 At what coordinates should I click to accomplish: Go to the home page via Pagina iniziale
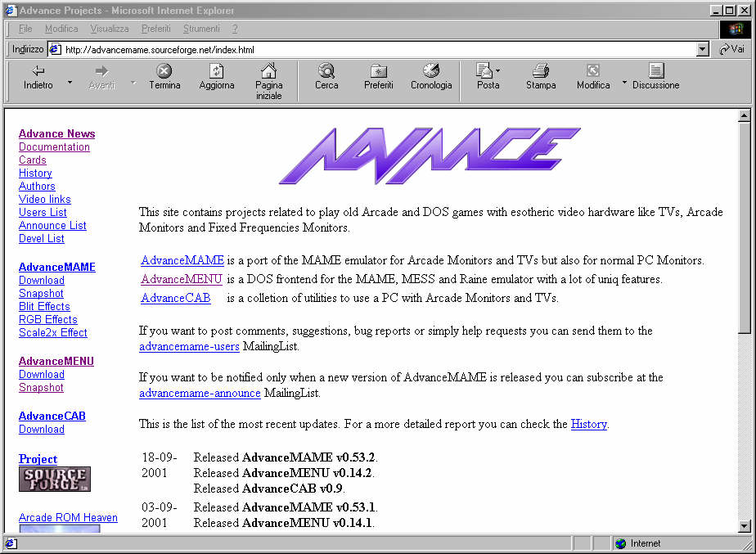point(268,82)
